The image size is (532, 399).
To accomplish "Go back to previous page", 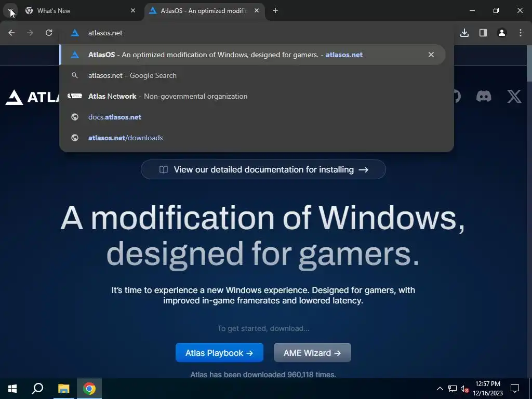I will [x=11, y=33].
